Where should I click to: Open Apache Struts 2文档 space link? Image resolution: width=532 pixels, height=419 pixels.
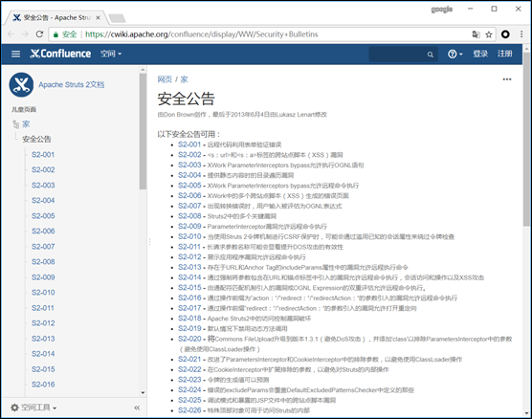71,84
